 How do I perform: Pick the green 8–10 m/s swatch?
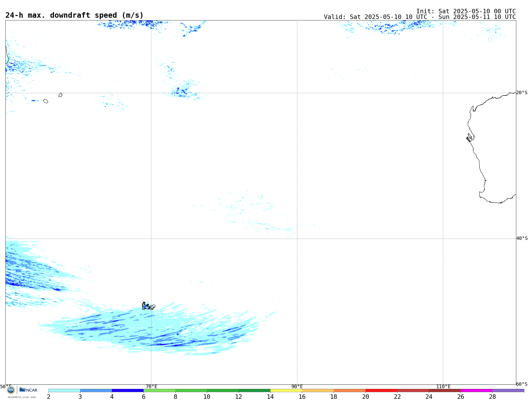coord(191,391)
